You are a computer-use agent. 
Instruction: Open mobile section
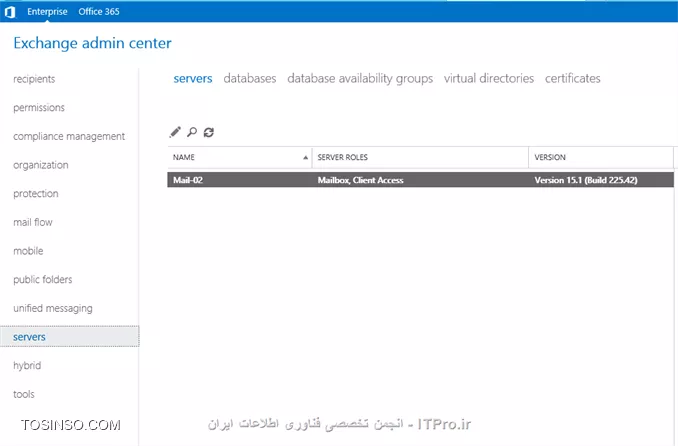point(28,251)
